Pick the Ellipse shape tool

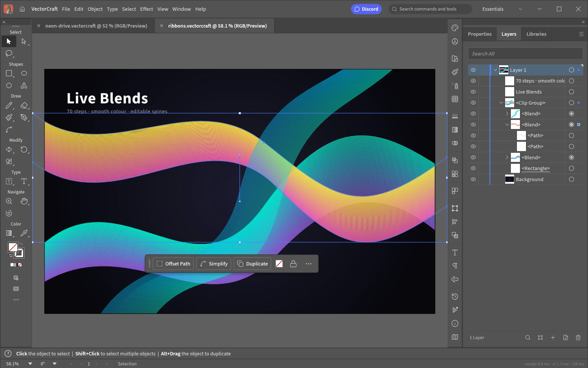24,73
